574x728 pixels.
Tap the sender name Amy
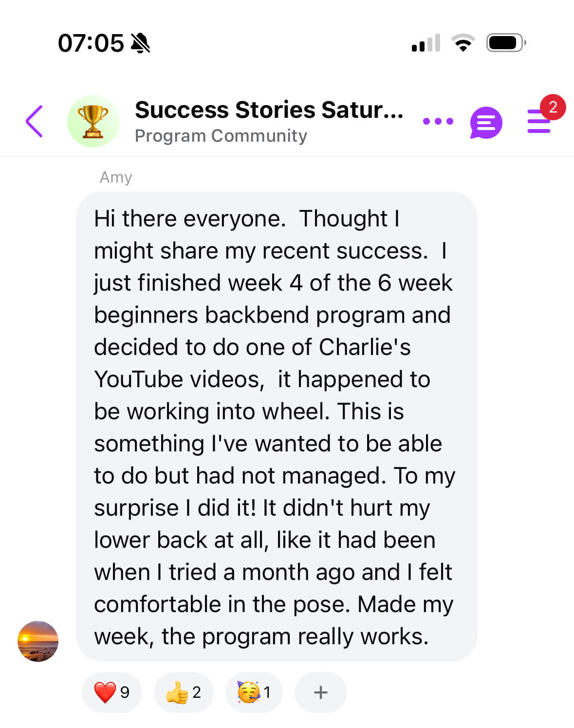(116, 177)
